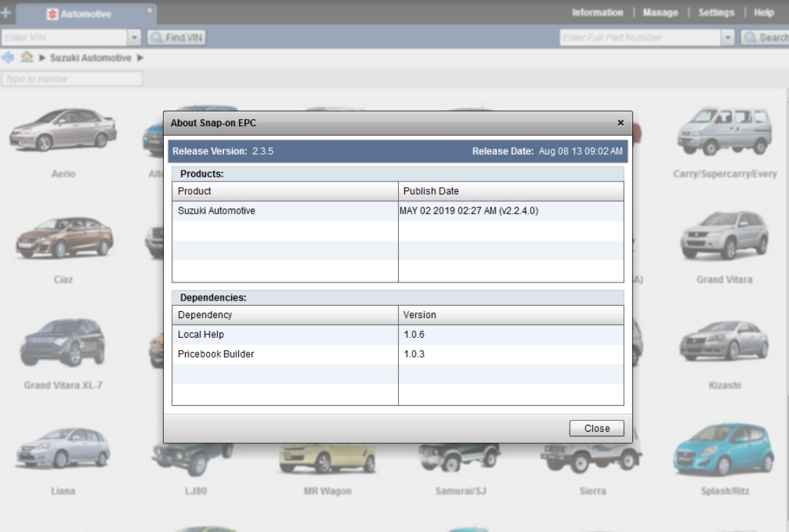Viewport: 789px width, 532px height.
Task: Click the Release Version 2.3.5 text
Action: pos(223,151)
